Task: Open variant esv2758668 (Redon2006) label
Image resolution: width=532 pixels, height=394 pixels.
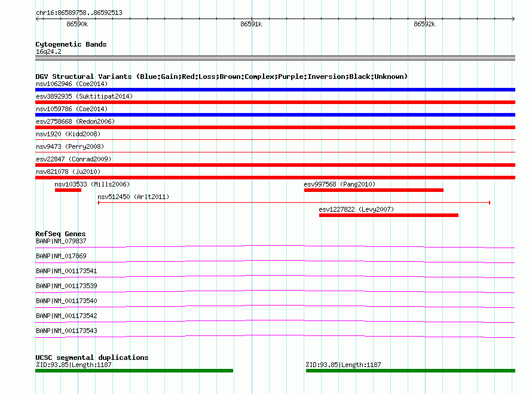Action: click(75, 121)
